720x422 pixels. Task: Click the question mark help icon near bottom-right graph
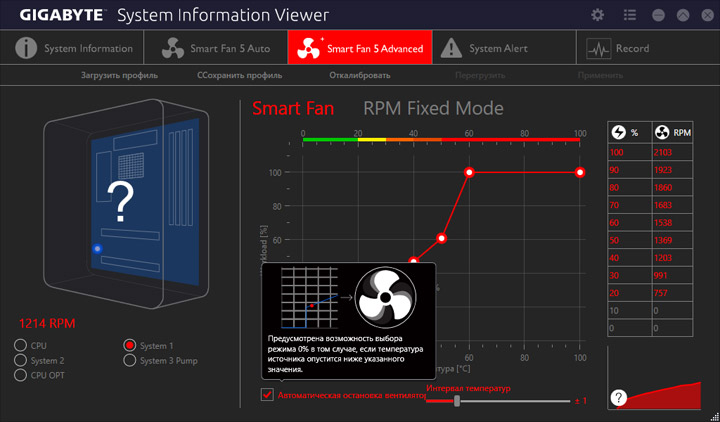tap(619, 397)
